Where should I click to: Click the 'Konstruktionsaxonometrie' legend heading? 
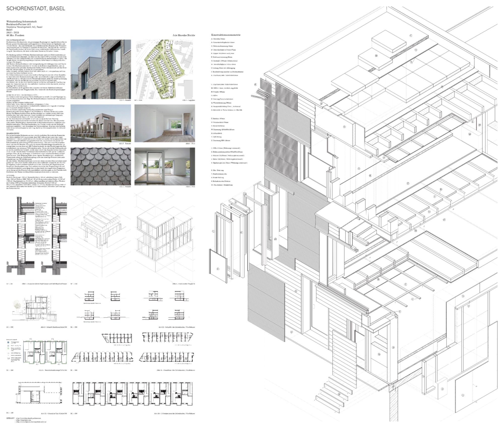pyautogui.click(x=226, y=35)
